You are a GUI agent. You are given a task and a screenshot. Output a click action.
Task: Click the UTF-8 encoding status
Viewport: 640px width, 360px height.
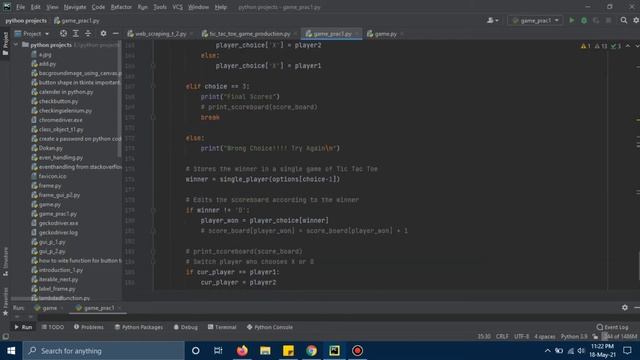pyautogui.click(x=521, y=336)
